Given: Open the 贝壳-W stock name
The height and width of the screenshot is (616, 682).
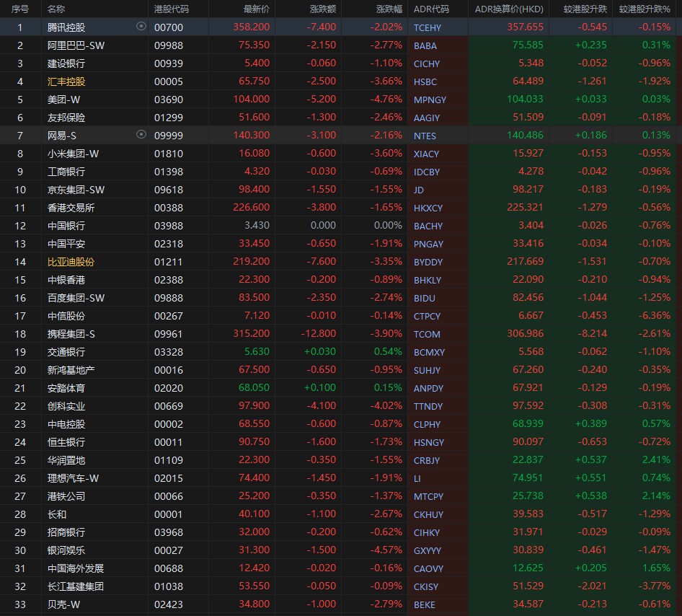Looking at the screenshot, I should [x=64, y=605].
